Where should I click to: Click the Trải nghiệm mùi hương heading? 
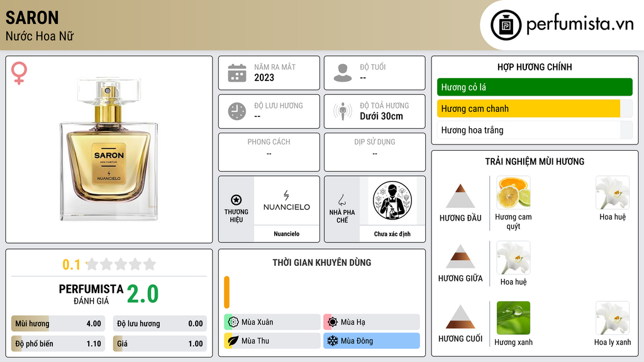coord(535,162)
